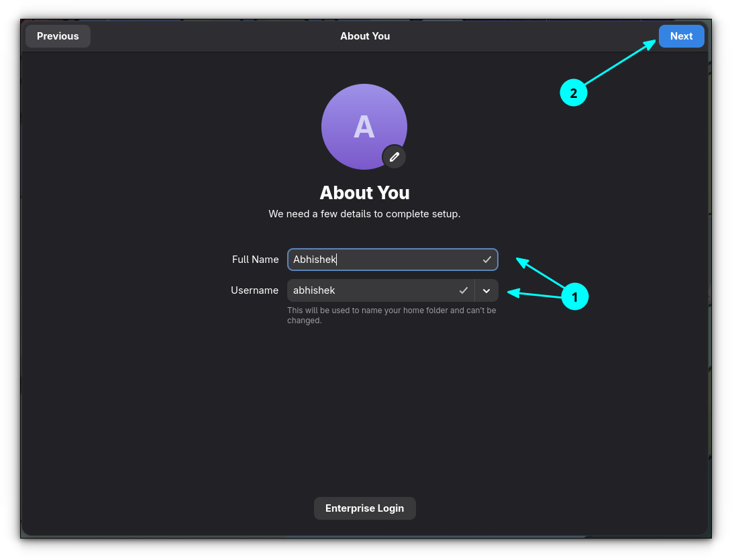Click the Full Name label
Viewport: 732px width, 560px height.
(256, 260)
